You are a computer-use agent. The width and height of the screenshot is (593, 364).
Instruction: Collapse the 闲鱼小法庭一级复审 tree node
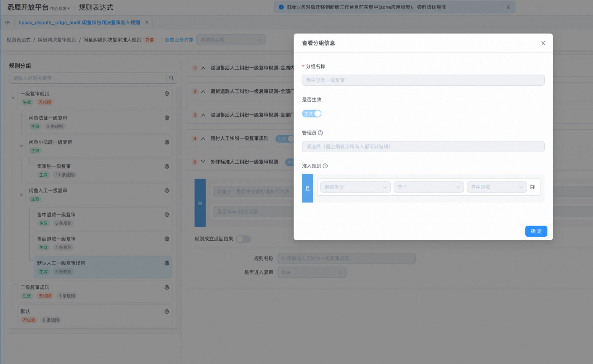point(21,146)
